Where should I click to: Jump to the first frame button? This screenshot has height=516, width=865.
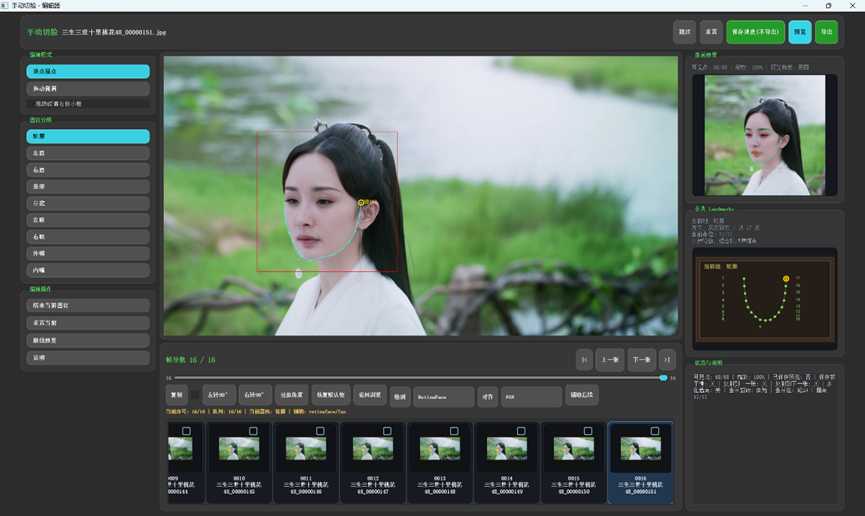[584, 360]
